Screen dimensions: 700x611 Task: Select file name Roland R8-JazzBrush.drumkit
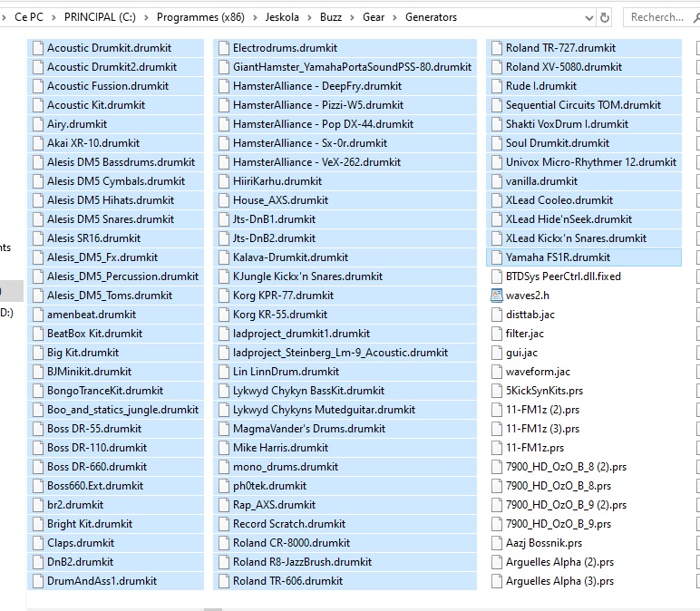pyautogui.click(x=302, y=562)
